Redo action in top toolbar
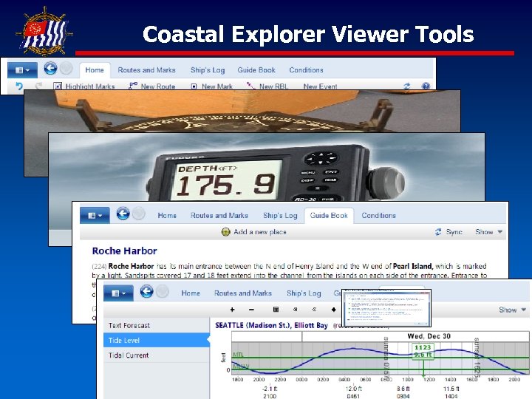The width and height of the screenshot is (532, 399). pyautogui.click(x=38, y=86)
